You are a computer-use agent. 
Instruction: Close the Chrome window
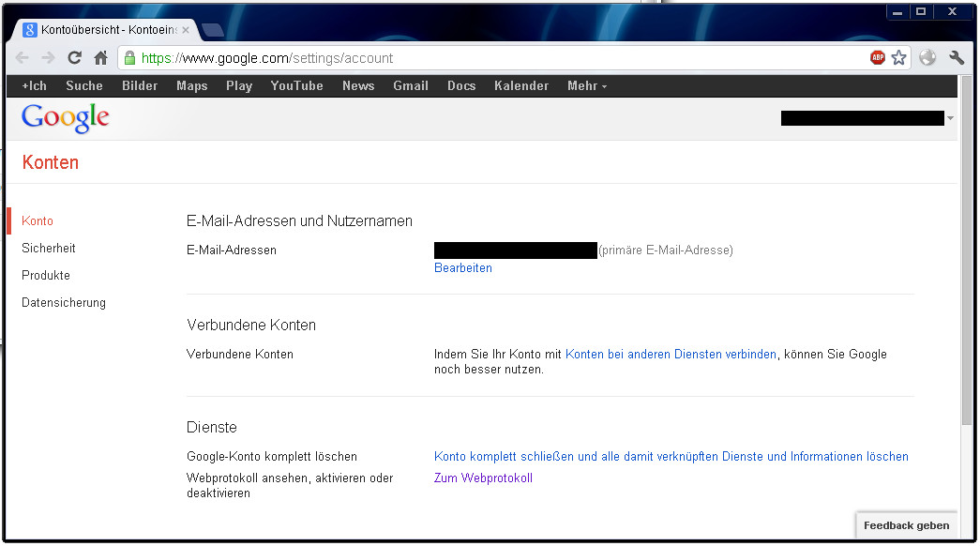point(953,12)
